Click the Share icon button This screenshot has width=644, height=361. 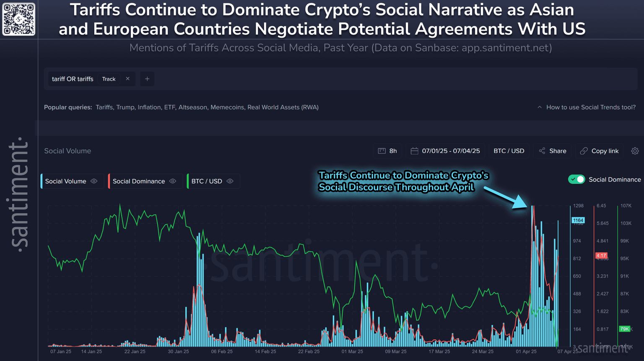pos(553,151)
